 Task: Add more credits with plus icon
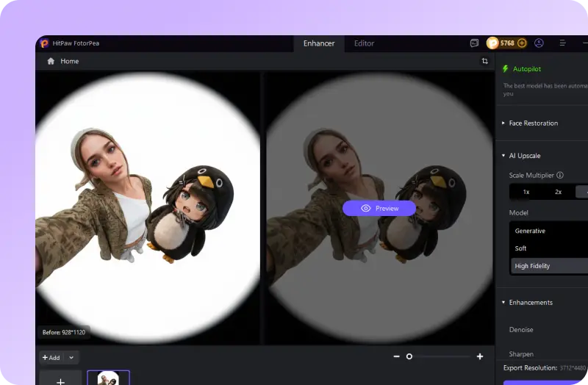522,43
